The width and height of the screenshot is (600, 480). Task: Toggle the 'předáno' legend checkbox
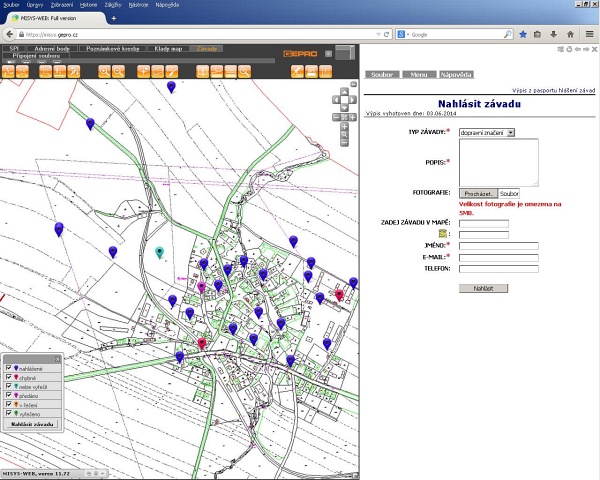(x=9, y=395)
